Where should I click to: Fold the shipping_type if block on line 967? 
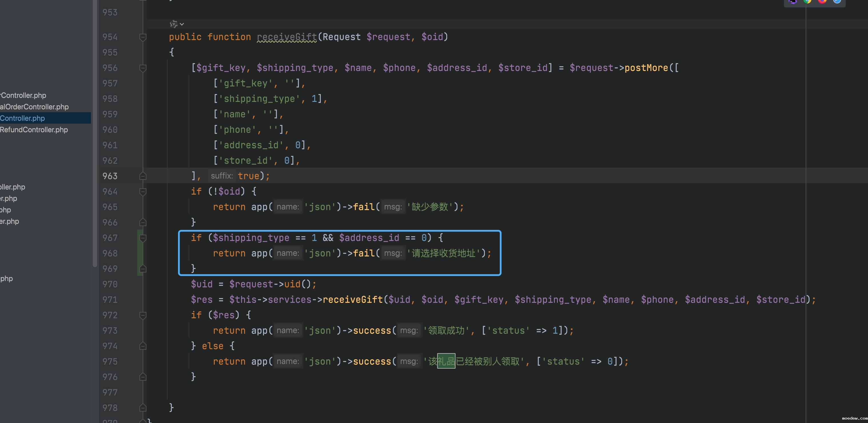click(x=143, y=238)
